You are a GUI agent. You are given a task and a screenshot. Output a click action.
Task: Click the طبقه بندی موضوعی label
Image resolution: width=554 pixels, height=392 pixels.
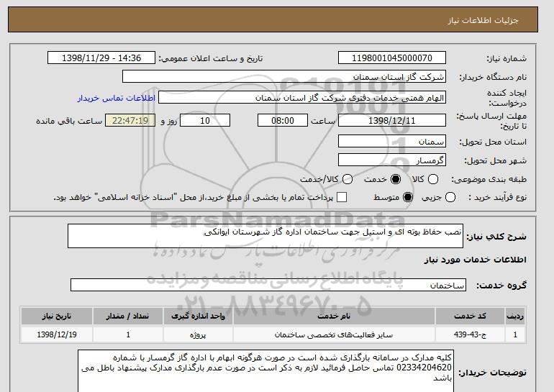click(489, 179)
